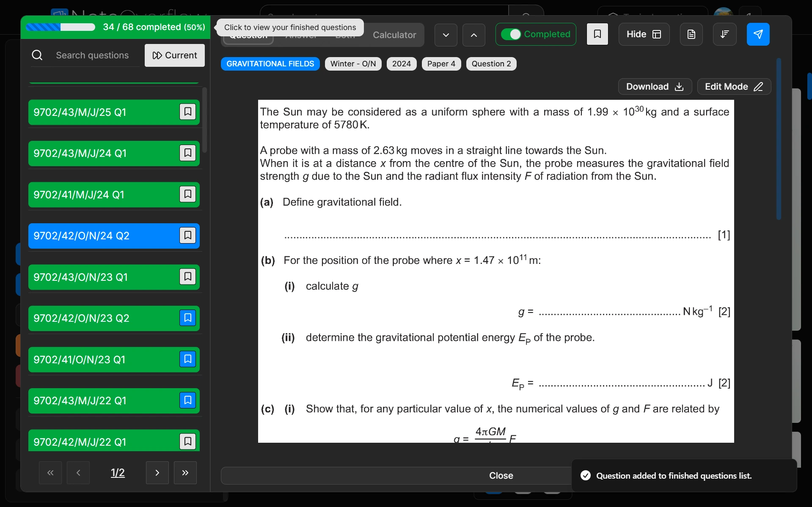Bookmark question 9702/42/O/N/24 Q2
Screen dimensions: 812x507
(187, 236)
